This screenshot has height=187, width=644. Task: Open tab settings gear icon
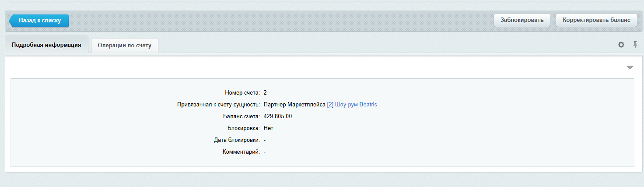(621, 45)
